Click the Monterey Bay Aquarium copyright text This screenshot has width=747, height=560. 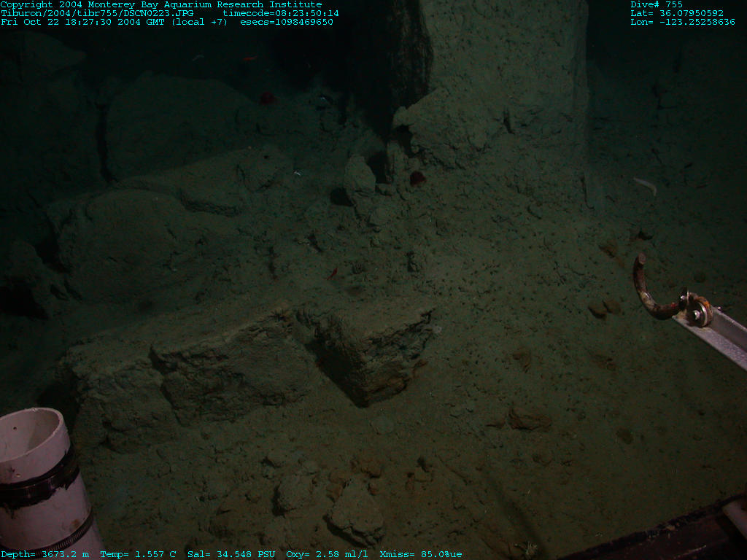point(160,4)
